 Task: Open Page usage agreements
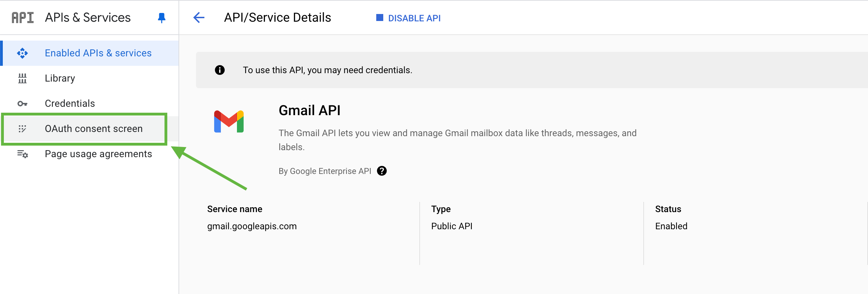click(x=90, y=154)
